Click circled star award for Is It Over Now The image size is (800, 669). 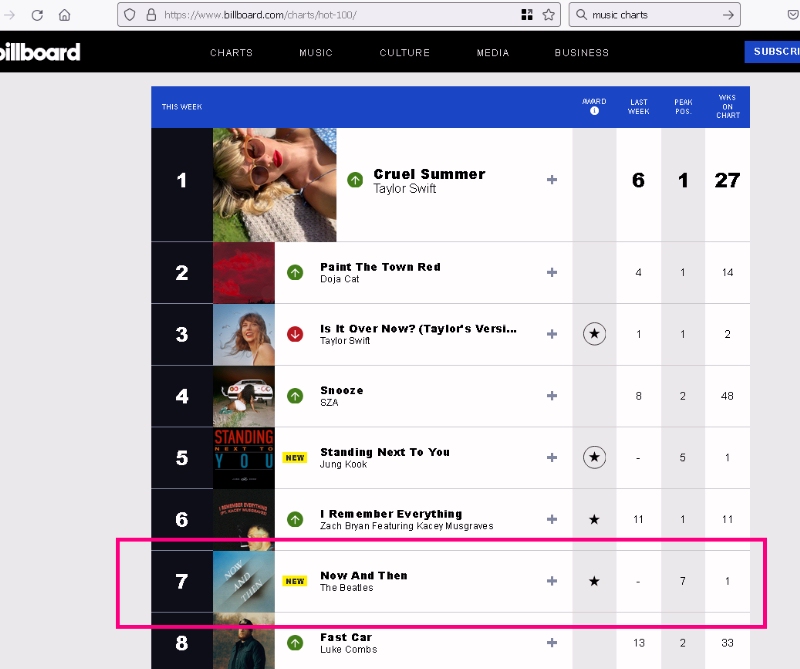coord(594,334)
